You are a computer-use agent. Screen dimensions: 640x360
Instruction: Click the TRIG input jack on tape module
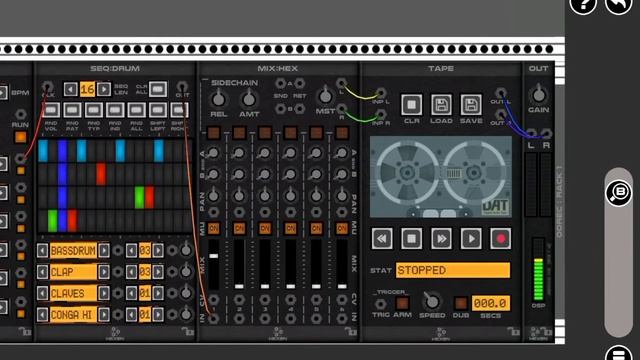pyautogui.click(x=380, y=304)
